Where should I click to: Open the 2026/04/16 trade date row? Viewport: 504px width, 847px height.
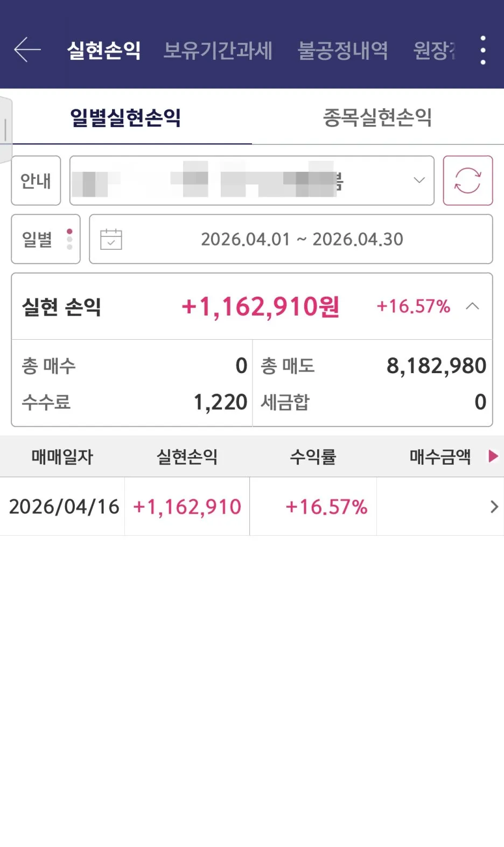tap(252, 506)
